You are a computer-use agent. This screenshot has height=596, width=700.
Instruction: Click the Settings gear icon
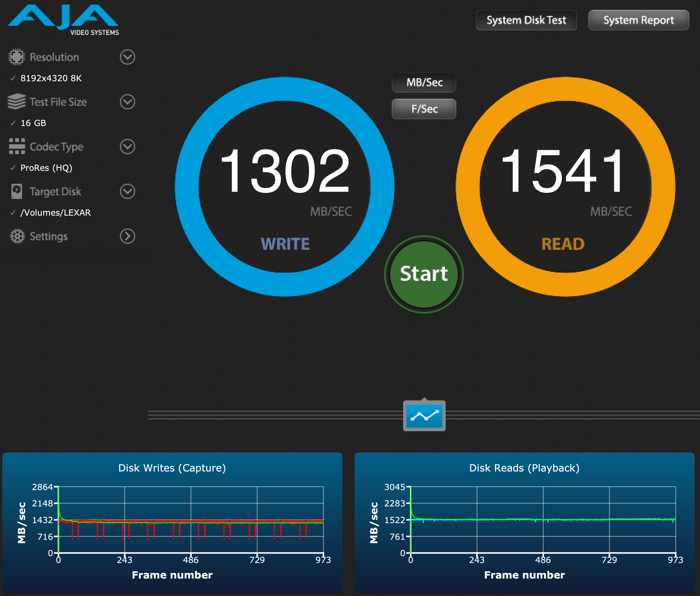(x=17, y=236)
